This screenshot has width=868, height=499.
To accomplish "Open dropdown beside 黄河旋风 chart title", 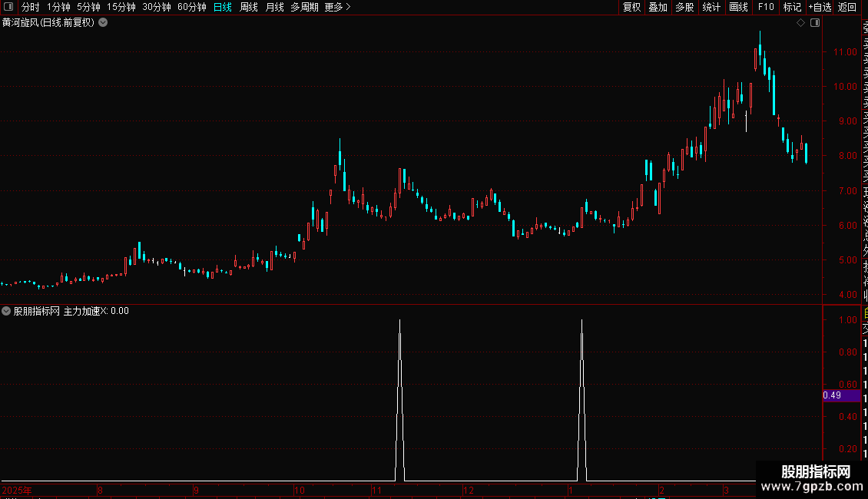I will click(103, 23).
